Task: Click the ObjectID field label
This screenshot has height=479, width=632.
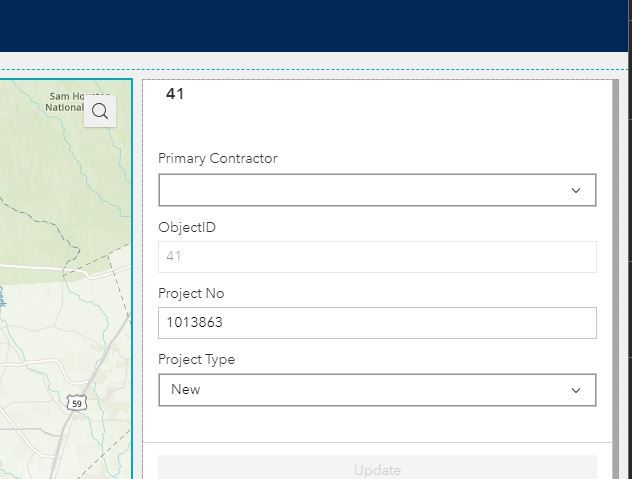Action: point(187,227)
